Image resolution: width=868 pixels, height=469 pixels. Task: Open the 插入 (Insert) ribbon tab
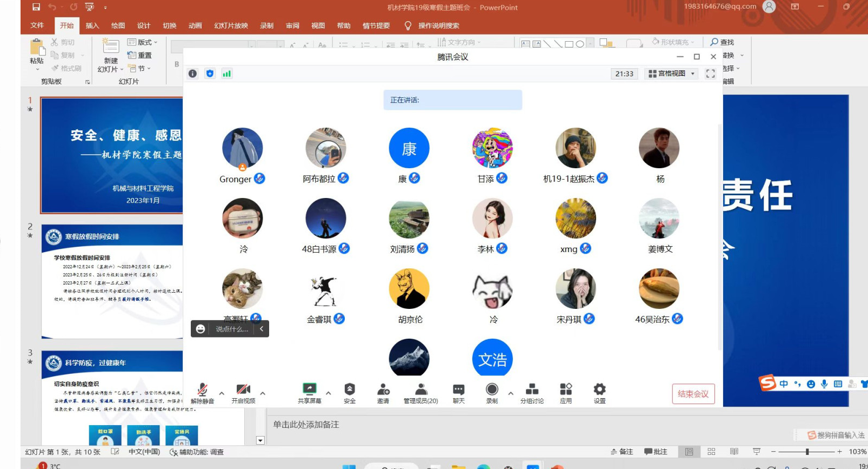(x=92, y=25)
